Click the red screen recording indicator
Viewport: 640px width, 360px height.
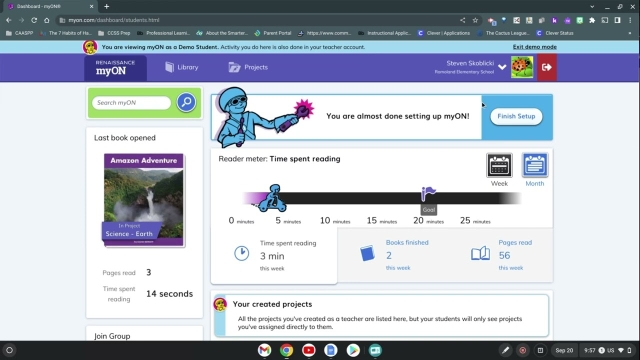pyautogui.click(x=522, y=350)
